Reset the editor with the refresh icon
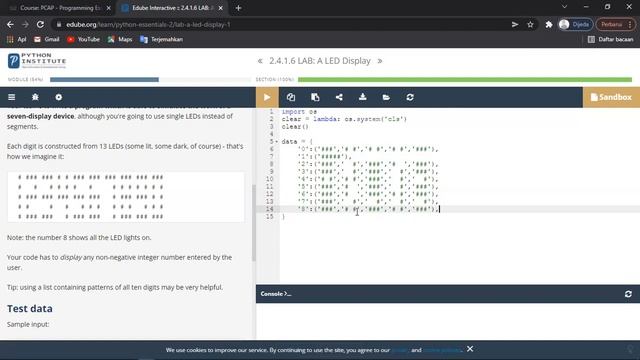 (x=410, y=97)
